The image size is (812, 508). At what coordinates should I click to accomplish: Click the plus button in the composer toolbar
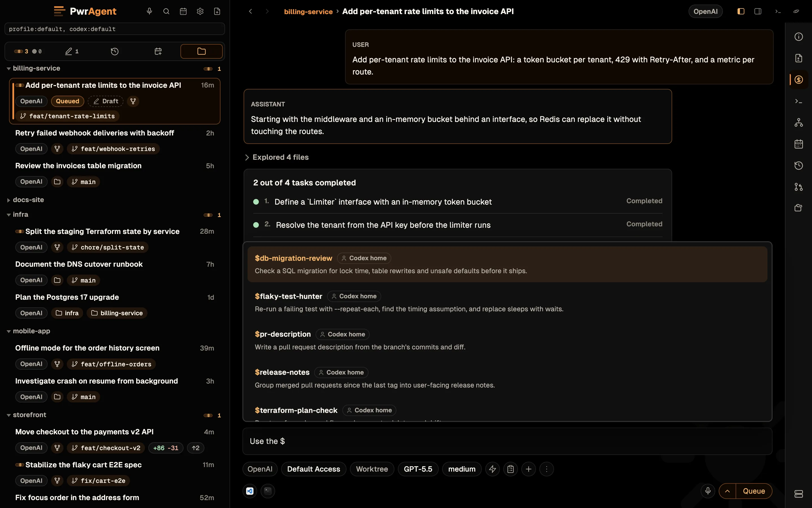[x=528, y=469]
